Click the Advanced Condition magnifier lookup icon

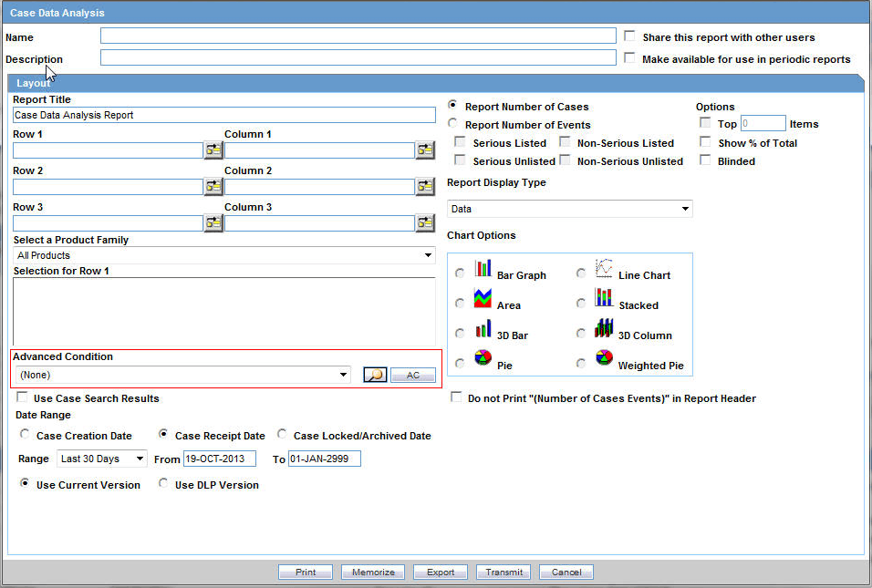[x=375, y=376]
